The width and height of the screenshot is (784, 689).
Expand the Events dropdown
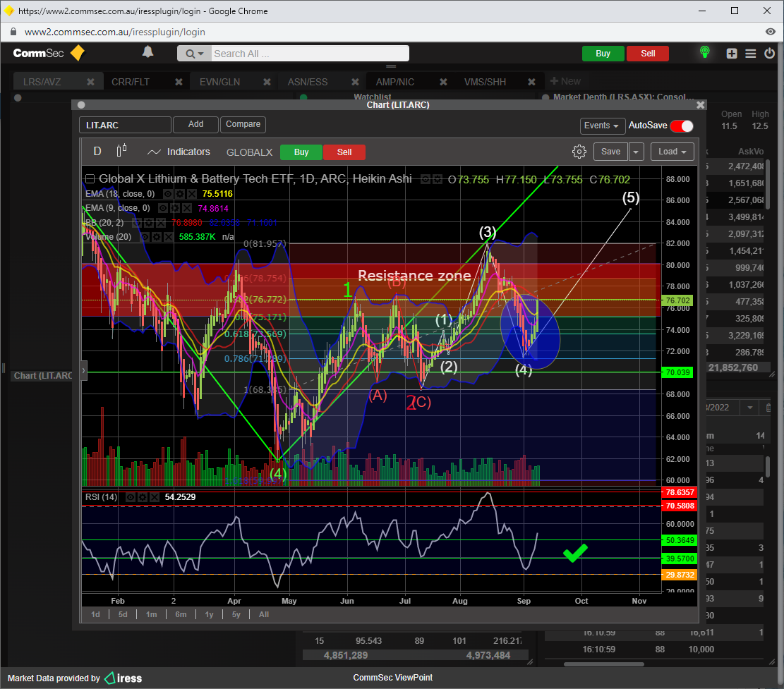pyautogui.click(x=603, y=126)
